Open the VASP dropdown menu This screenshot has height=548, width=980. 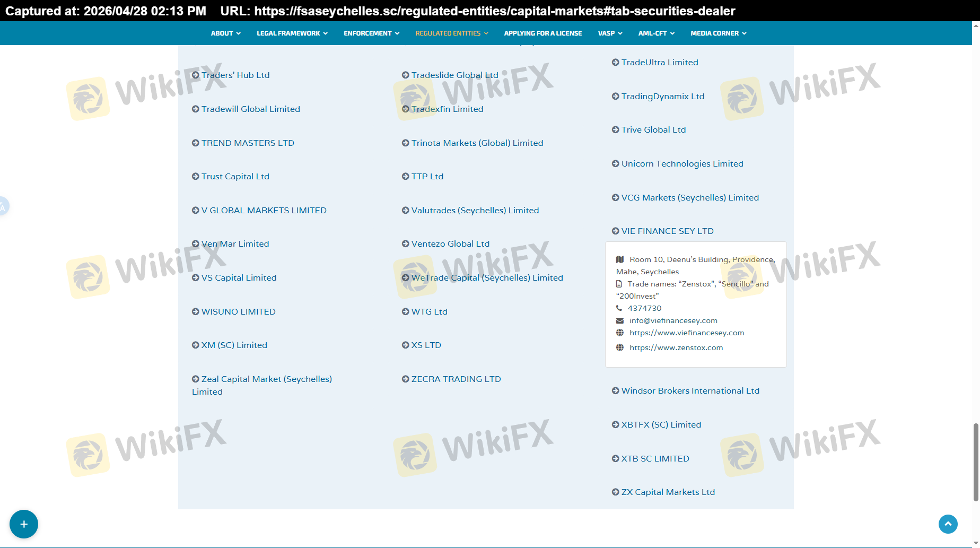610,33
